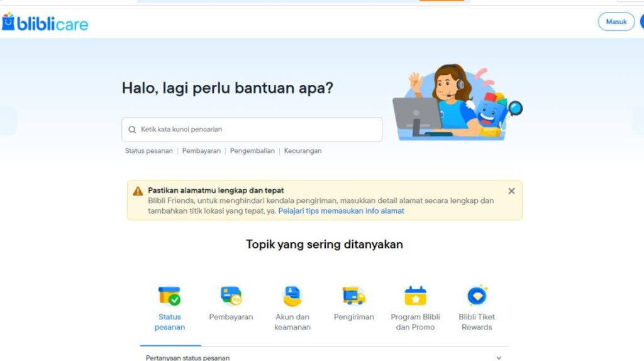Viewport: 644px width, 361px height.
Task: Open Program Blibli dan Promo calendar icon
Action: [x=415, y=296]
